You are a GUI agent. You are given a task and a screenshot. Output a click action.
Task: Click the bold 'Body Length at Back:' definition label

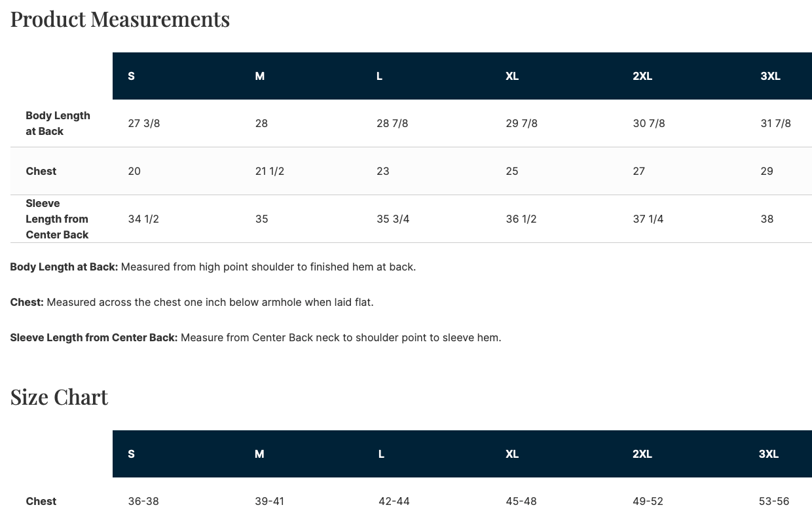point(64,267)
